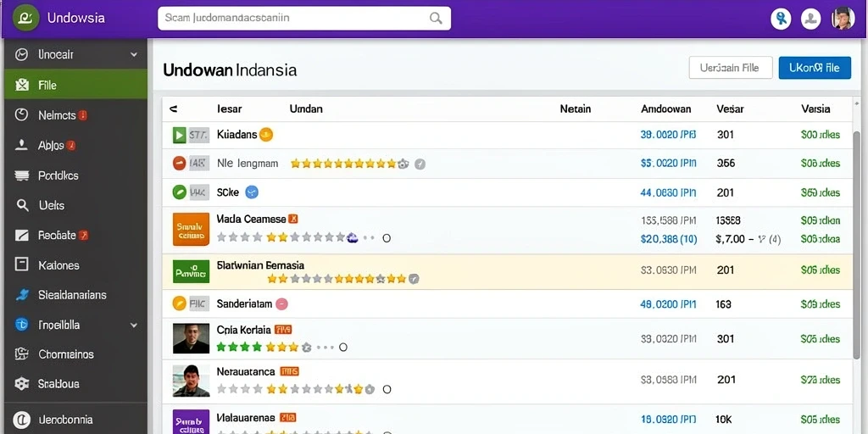The height and width of the screenshot is (434, 868).
Task: Click the search input field
Action: 304,18
